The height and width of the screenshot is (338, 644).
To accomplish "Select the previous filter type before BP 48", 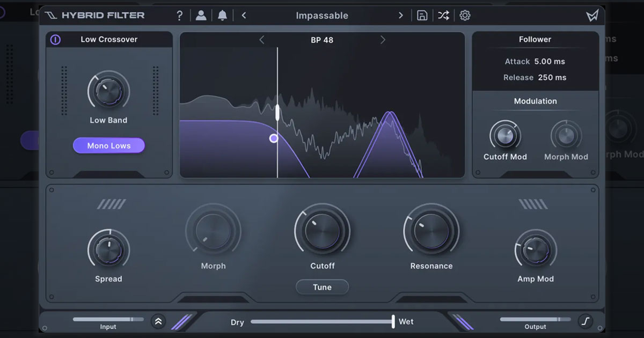I will pyautogui.click(x=261, y=40).
